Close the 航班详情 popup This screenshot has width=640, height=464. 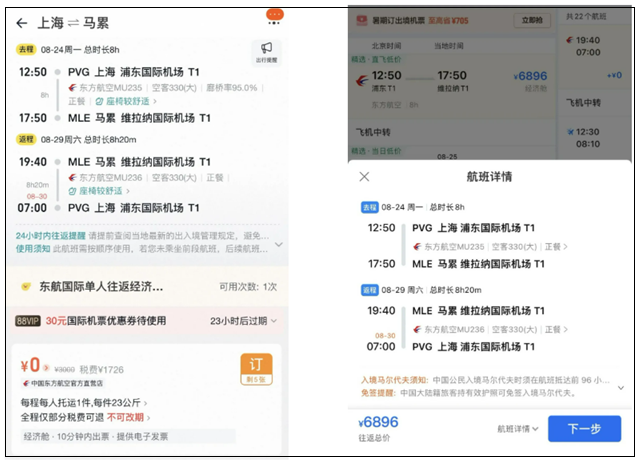click(x=364, y=177)
